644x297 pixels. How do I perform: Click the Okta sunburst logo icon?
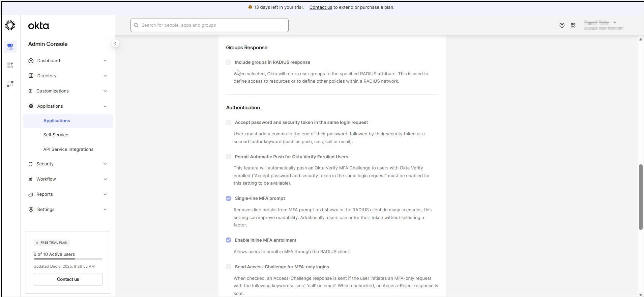[x=10, y=25]
